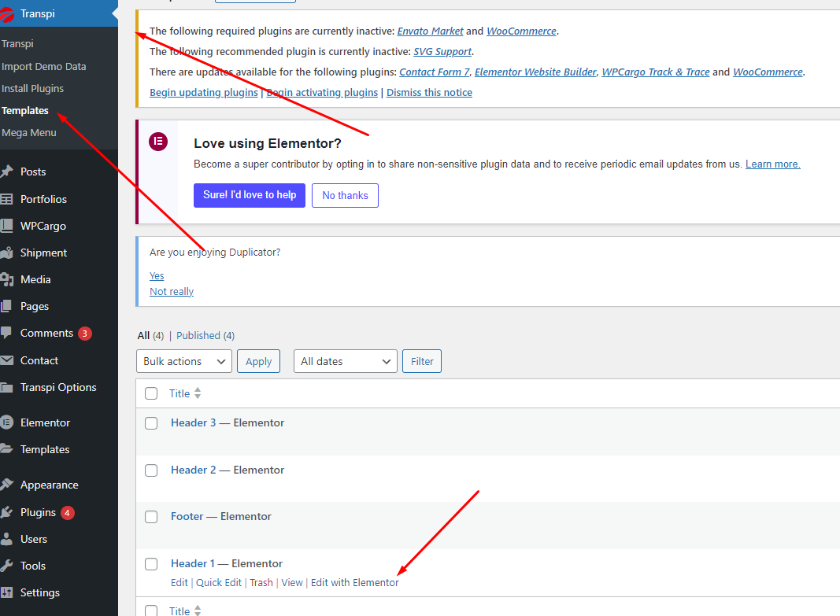840x616 pixels.
Task: Click the Learn more link
Action: 773,164
